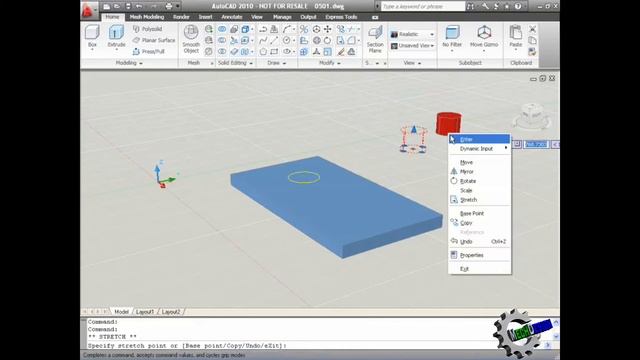Toggle the ribbon minimize button after Express Tools
Image resolution: width=640 pixels, height=360 pixels.
[375, 17]
